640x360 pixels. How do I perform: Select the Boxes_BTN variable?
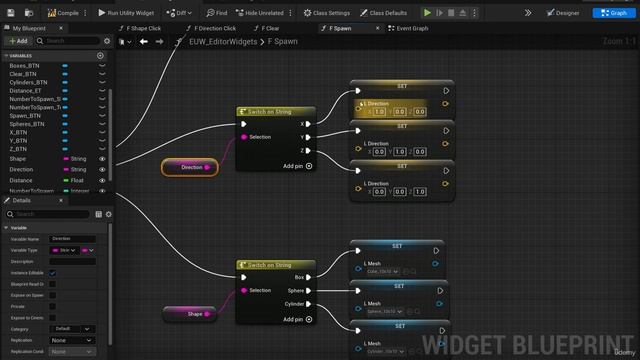pos(24,65)
